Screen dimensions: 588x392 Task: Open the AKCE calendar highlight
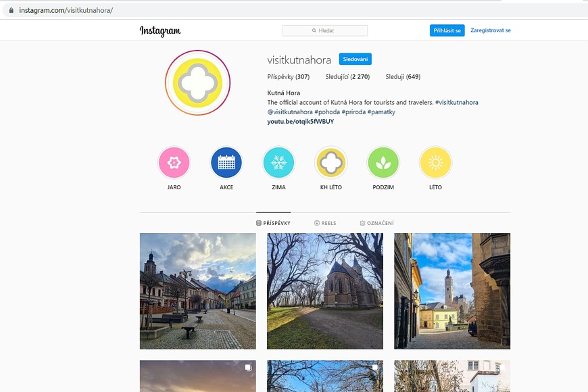pyautogui.click(x=226, y=163)
